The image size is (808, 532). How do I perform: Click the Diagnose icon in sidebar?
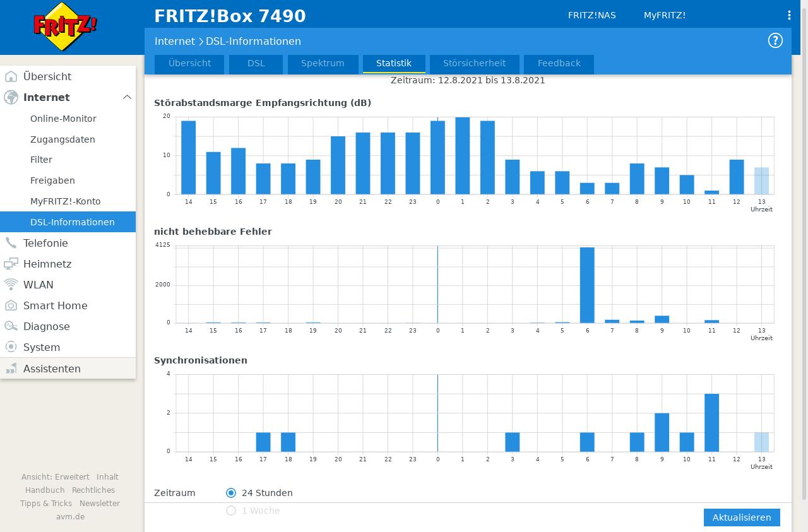point(11,327)
